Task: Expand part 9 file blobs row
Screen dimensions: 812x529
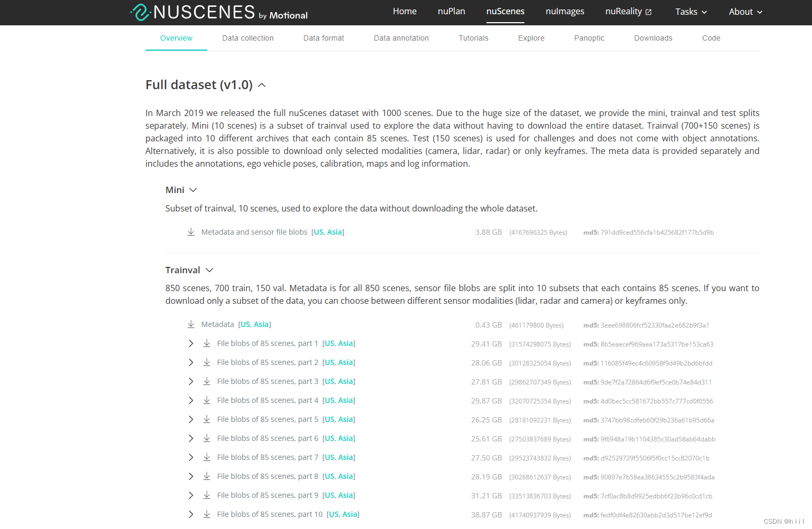Action: 191,495
